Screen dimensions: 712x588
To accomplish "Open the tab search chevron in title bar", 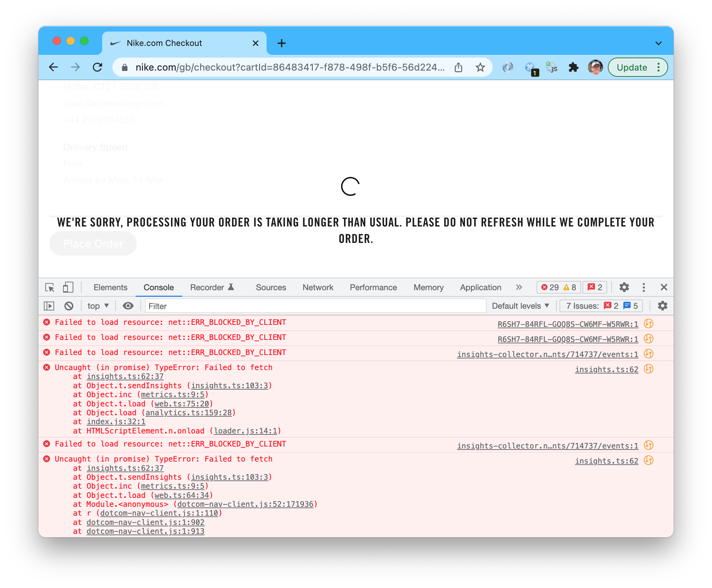I will pyautogui.click(x=658, y=43).
